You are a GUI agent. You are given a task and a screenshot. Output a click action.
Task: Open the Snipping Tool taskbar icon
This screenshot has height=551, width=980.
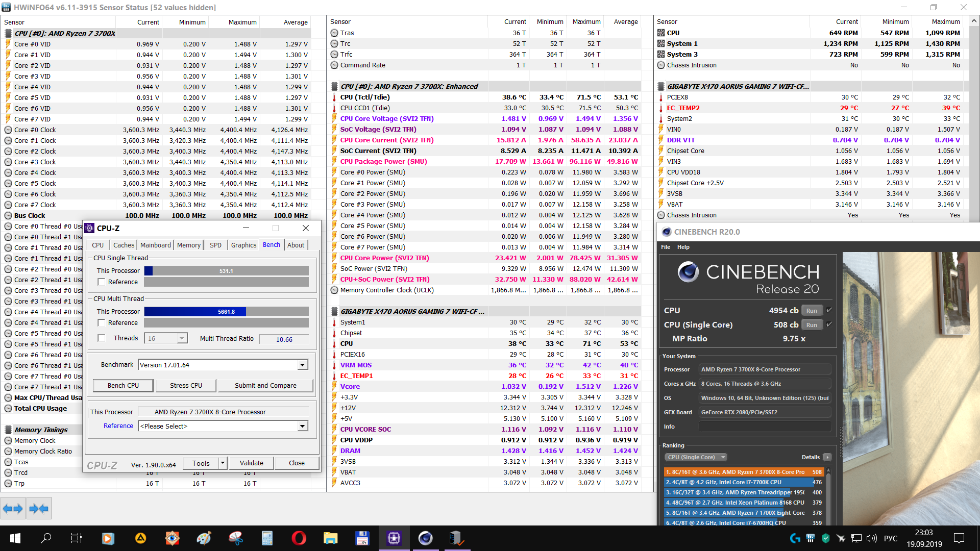235,538
